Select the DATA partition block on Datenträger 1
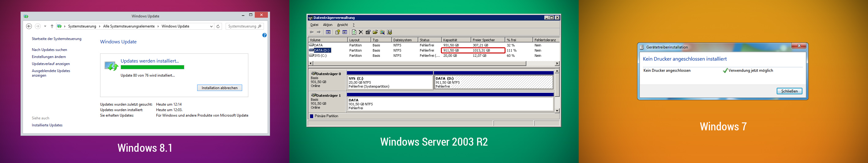This screenshot has height=163, width=868. 450,102
